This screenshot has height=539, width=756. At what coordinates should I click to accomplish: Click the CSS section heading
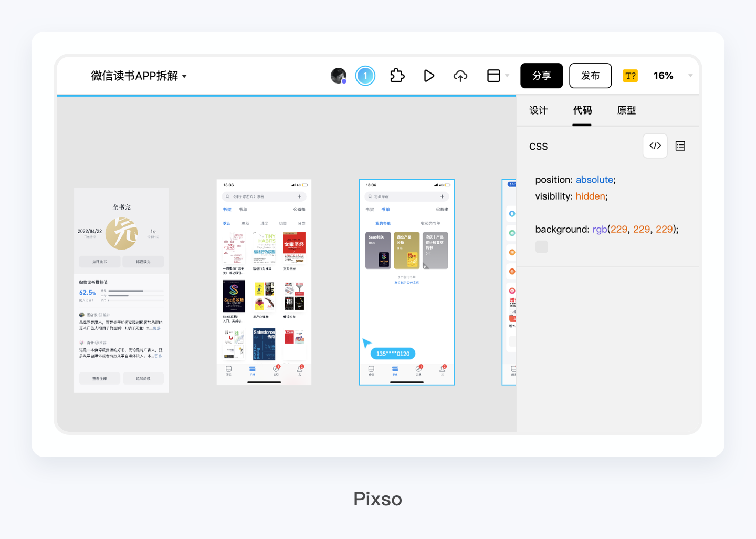coord(539,147)
